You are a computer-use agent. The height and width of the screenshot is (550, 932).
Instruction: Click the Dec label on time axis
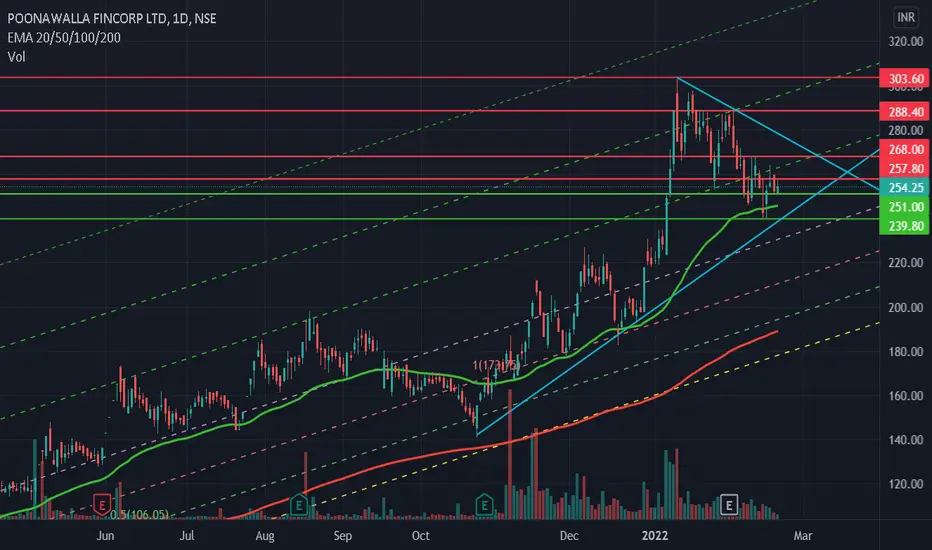click(x=569, y=536)
